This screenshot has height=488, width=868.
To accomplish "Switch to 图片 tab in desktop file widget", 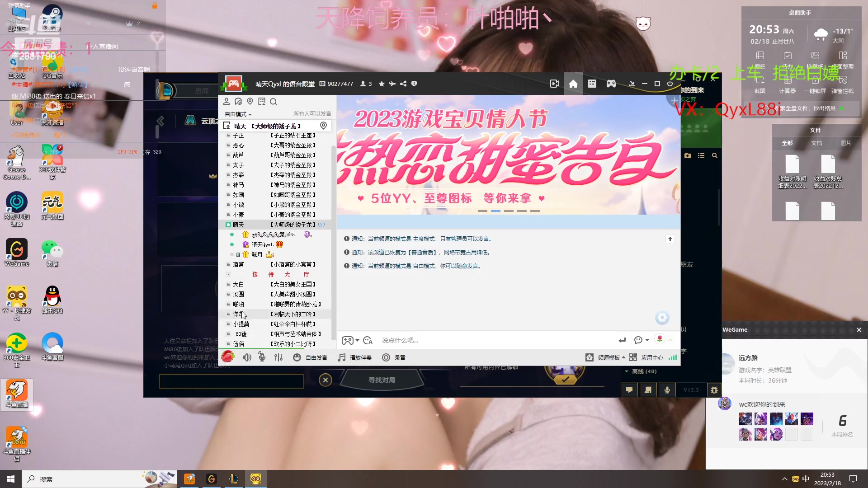I will tap(845, 143).
